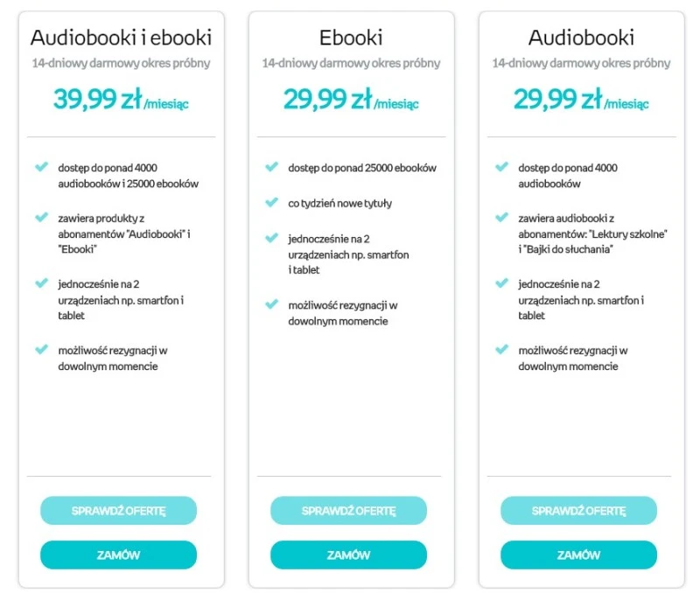Select the Audiobooki-only plan heading
This screenshot has width=700, height=593.
(581, 38)
